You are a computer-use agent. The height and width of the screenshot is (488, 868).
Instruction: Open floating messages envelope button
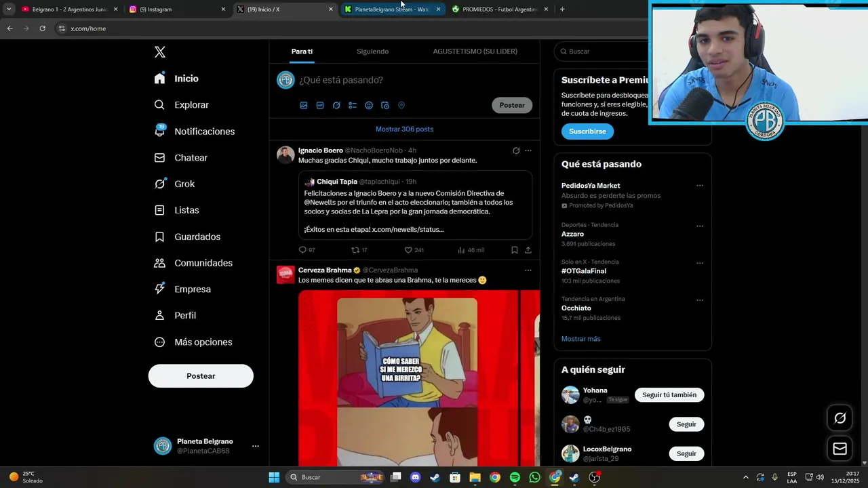(x=840, y=449)
